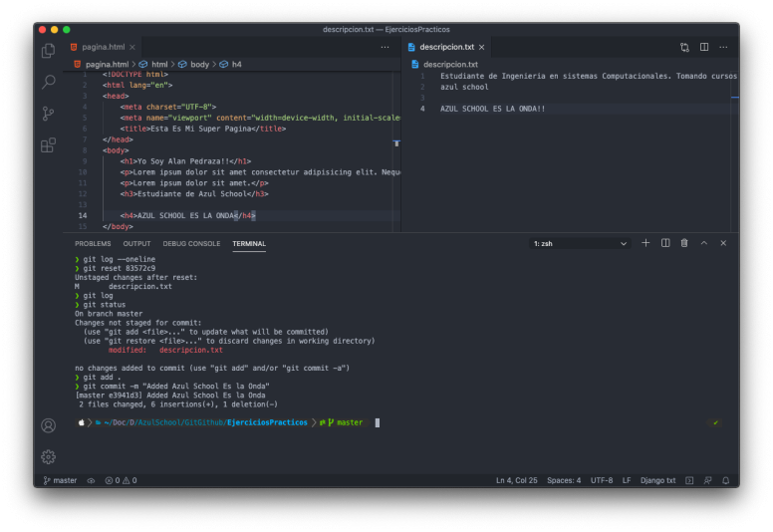Open the Explorer view in activity bar

tap(48, 50)
